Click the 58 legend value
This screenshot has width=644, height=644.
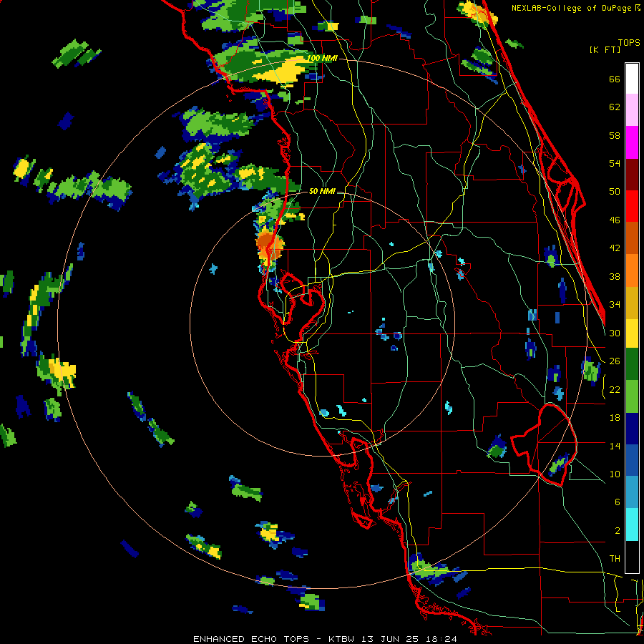click(615, 135)
